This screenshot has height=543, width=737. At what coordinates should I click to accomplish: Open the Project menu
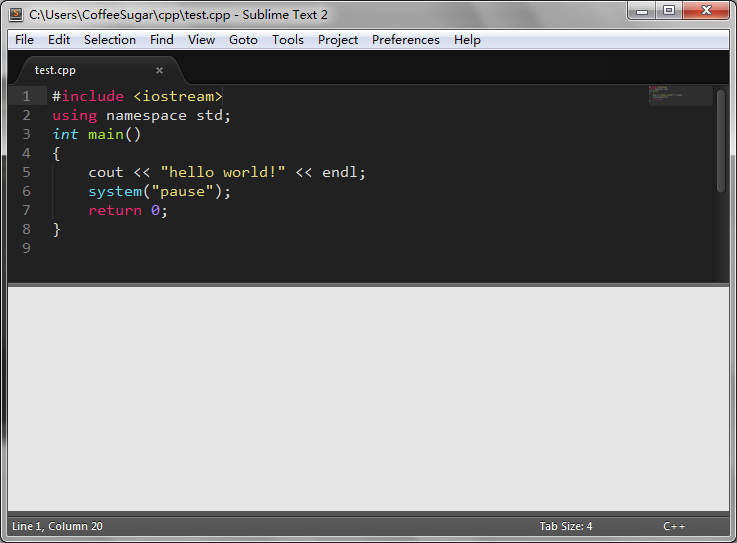pos(337,40)
